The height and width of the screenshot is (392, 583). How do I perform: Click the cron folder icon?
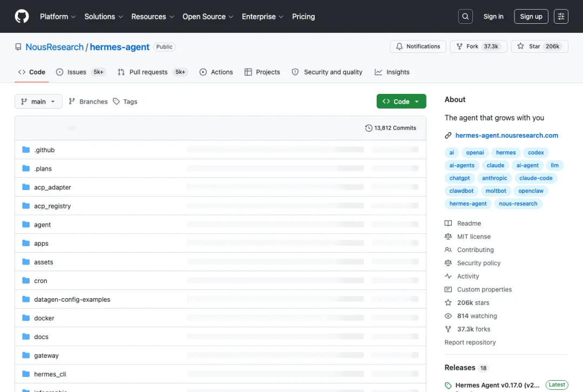point(26,280)
